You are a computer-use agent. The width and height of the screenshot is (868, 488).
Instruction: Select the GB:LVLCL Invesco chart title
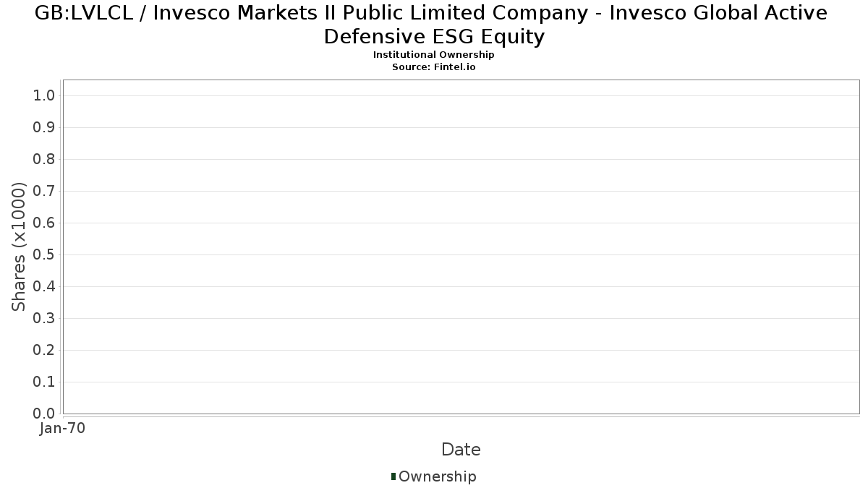point(434,25)
